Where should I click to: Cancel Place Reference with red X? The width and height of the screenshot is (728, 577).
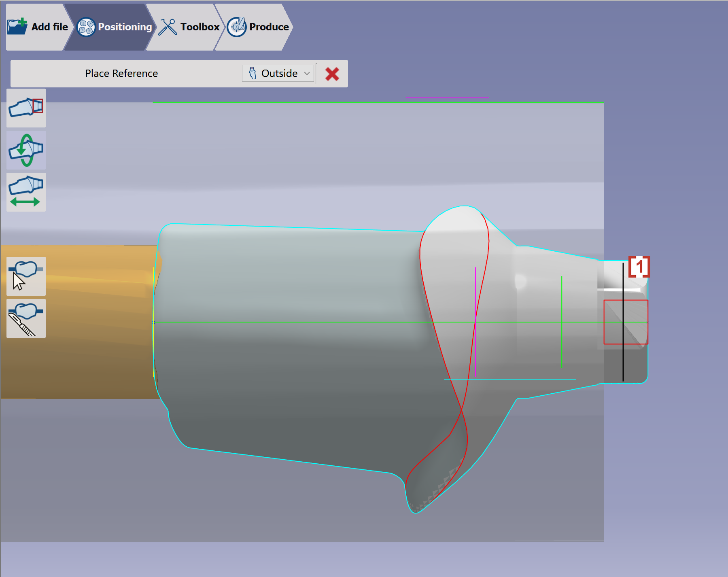(x=332, y=74)
